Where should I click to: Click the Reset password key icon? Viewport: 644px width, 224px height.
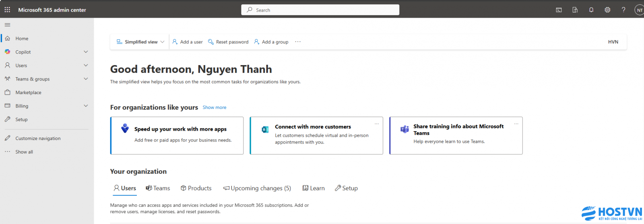click(x=211, y=42)
